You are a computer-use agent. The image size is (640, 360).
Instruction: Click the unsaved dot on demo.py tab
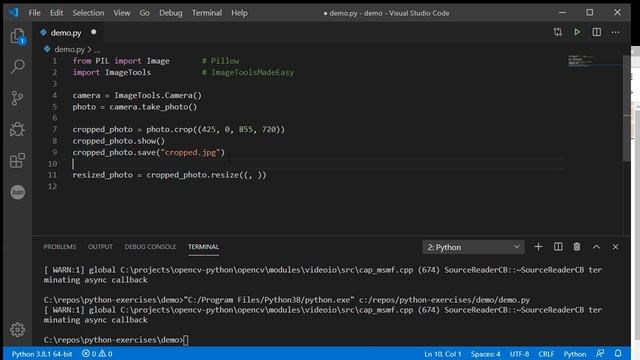tap(93, 32)
